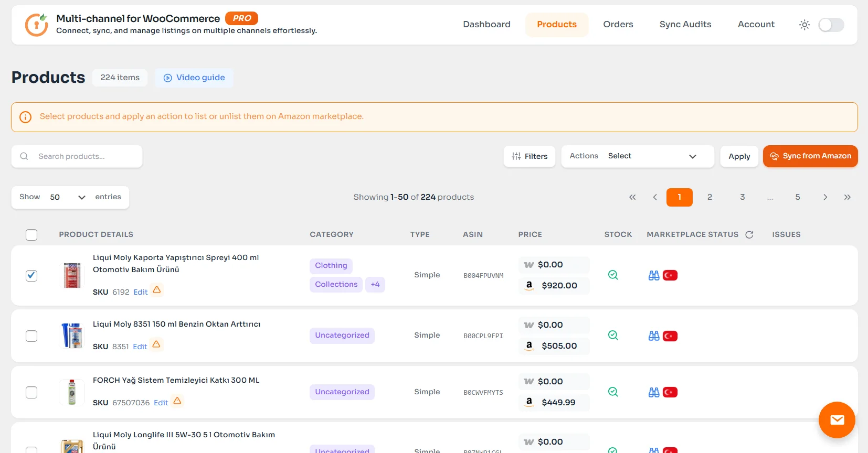Click stock status icon for SKU 8351

point(613,335)
